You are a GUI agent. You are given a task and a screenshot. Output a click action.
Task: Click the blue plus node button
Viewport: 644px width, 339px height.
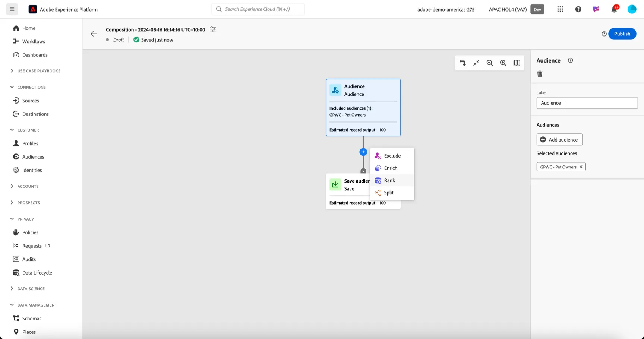tap(363, 152)
